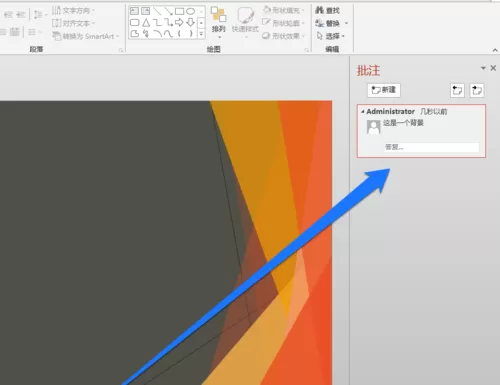
Task: Click the increase indent icon
Action: coord(21,15)
